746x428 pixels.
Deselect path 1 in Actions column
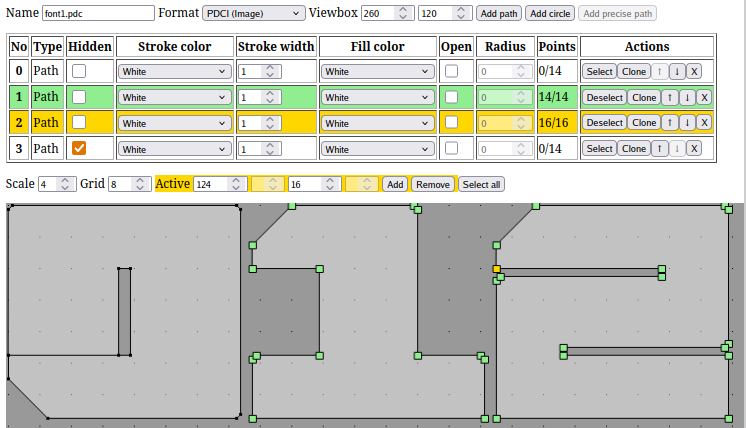603,97
